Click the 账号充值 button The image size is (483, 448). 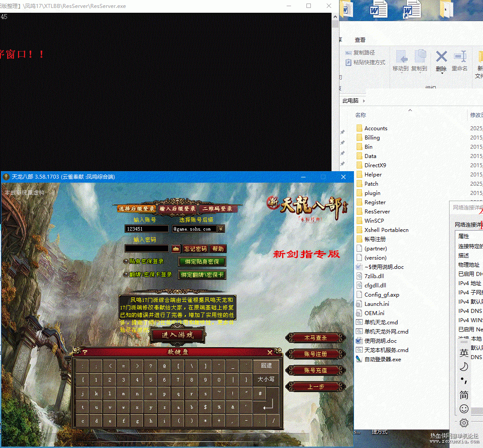point(315,371)
